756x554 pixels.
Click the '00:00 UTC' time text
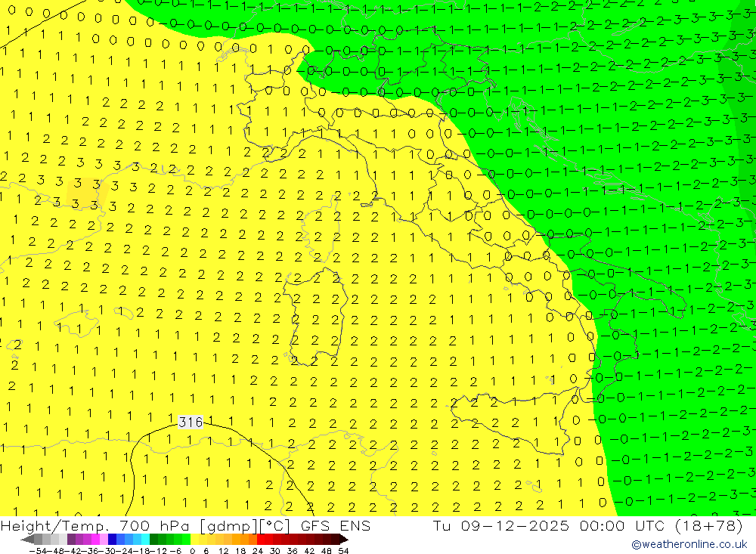(622, 526)
